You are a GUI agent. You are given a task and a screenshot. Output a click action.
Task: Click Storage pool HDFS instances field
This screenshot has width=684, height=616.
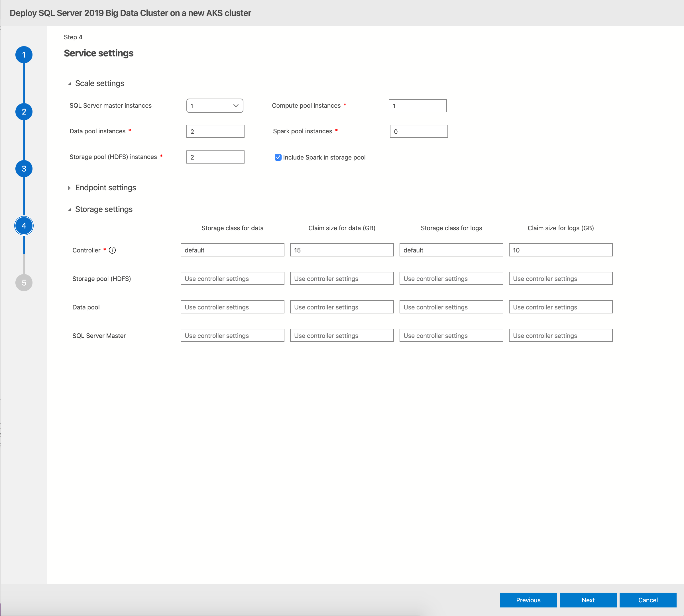pyautogui.click(x=215, y=157)
